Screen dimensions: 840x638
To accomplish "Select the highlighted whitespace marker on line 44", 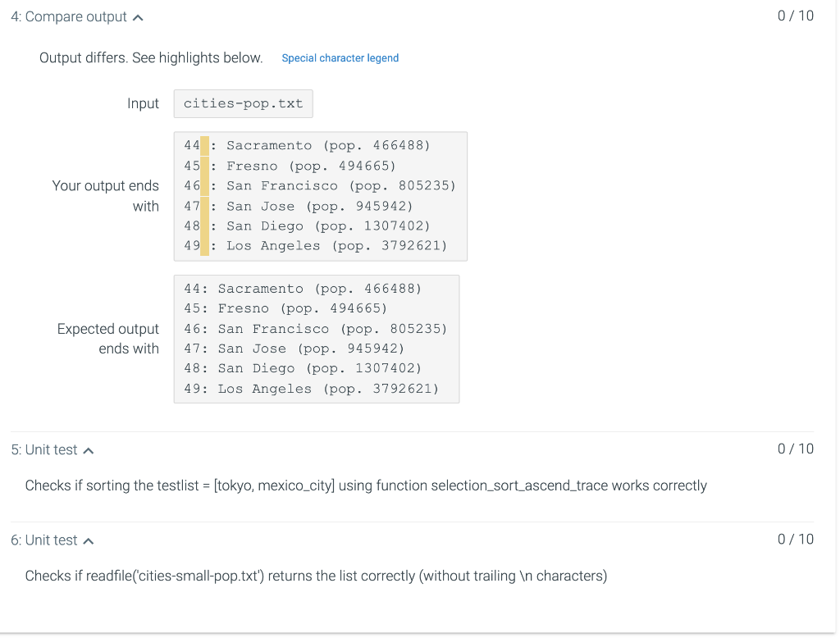I will pos(203,145).
